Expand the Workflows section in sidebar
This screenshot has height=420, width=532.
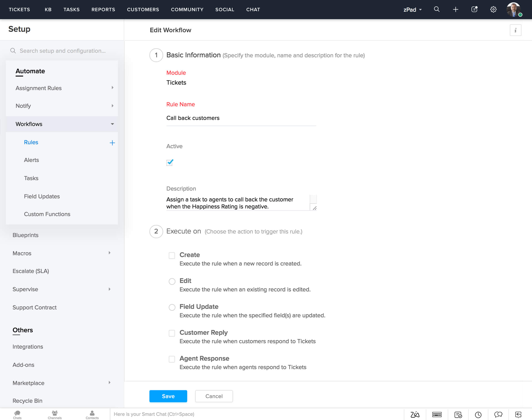pos(112,124)
